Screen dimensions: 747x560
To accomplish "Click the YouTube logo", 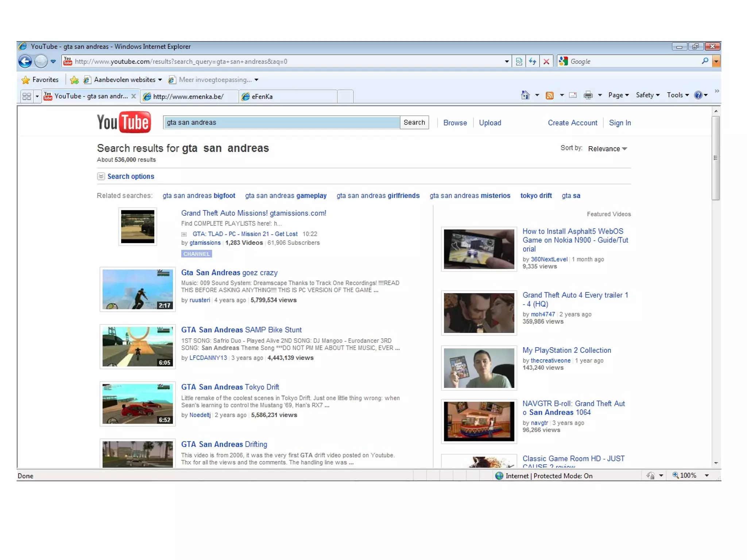I will (124, 122).
